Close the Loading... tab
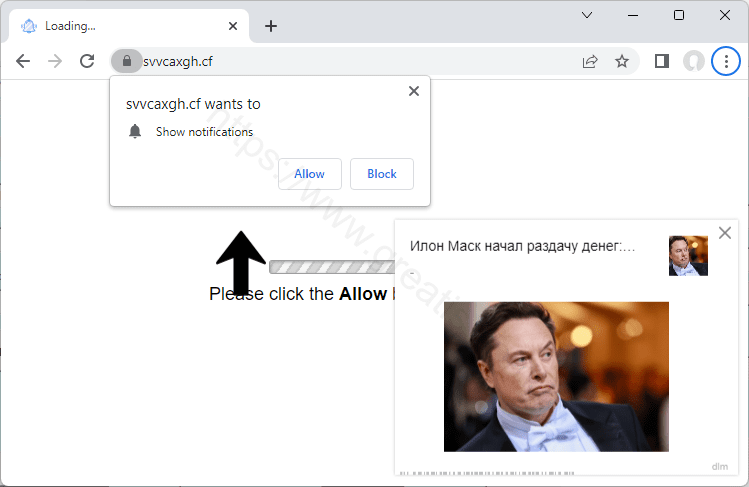This screenshot has height=487, width=749. [x=233, y=26]
